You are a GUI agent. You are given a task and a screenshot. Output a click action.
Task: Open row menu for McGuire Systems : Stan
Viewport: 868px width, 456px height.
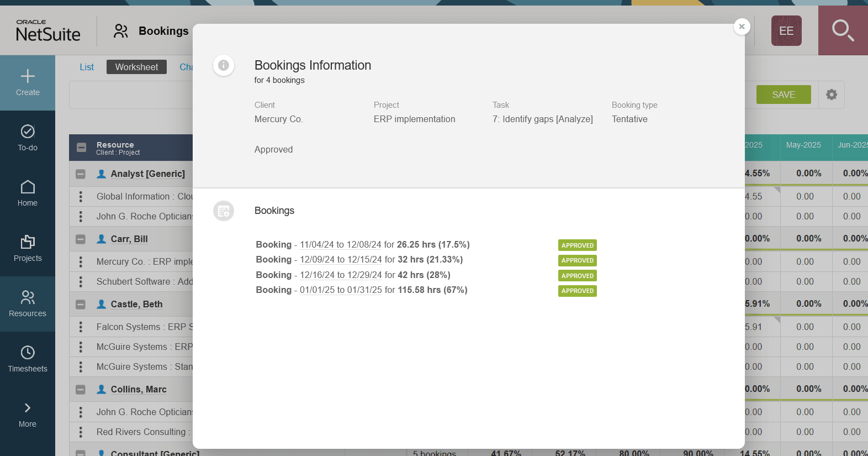coord(81,366)
